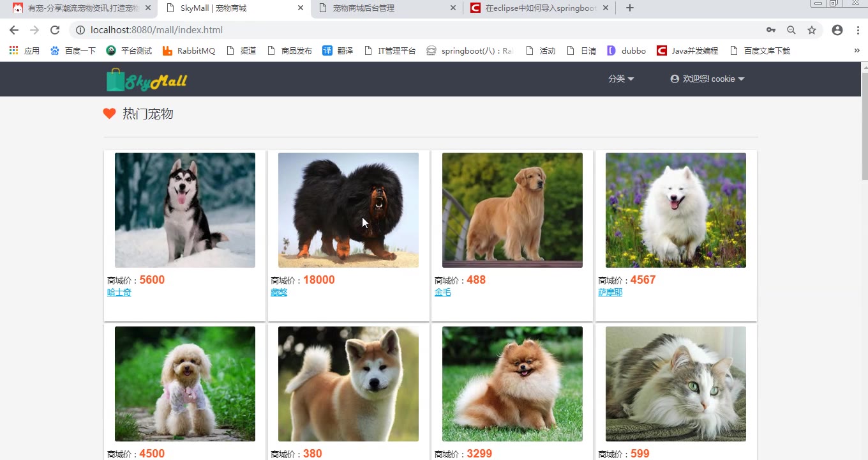Expand the 分类 category dropdown
The height and width of the screenshot is (460, 868).
pyautogui.click(x=621, y=79)
